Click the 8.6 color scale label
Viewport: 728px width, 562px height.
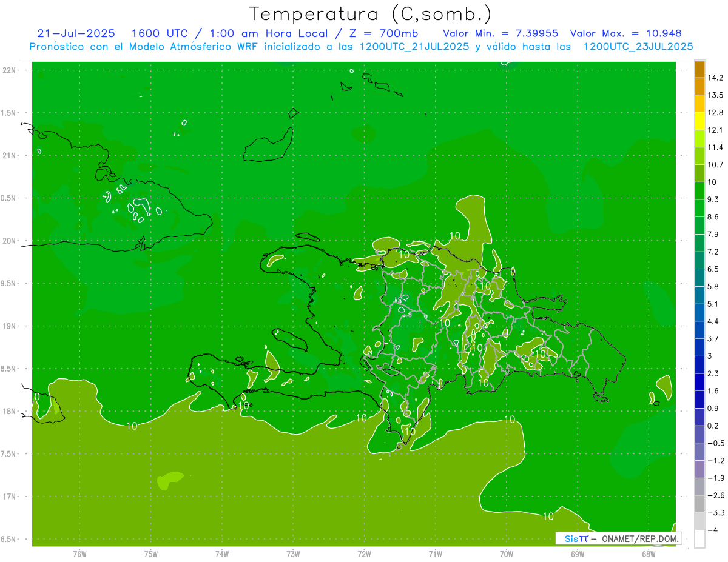click(x=713, y=217)
